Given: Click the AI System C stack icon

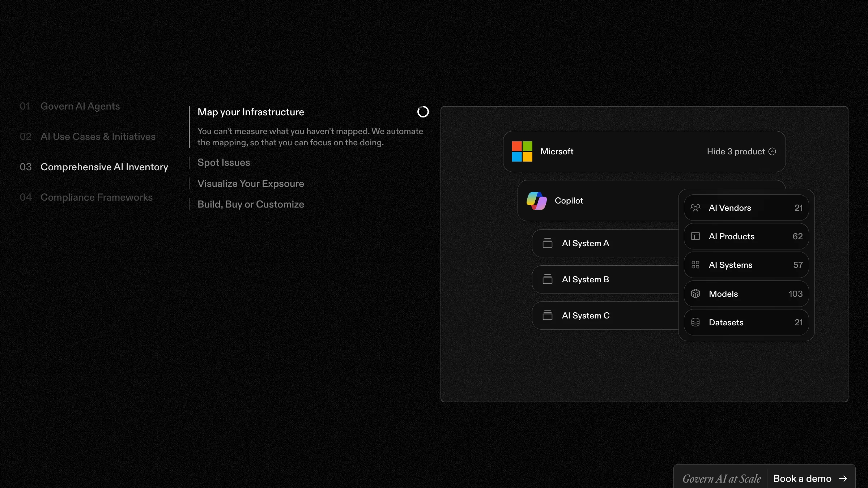Looking at the screenshot, I should [547, 316].
